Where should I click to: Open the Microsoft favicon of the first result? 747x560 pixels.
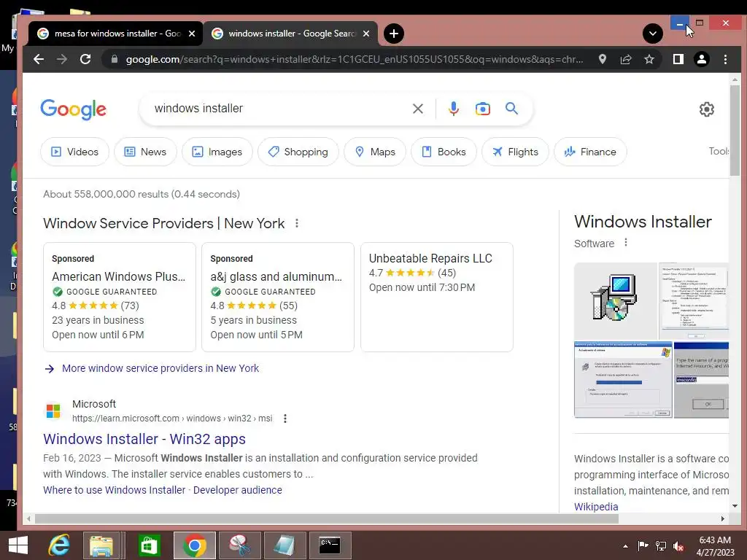[53, 411]
